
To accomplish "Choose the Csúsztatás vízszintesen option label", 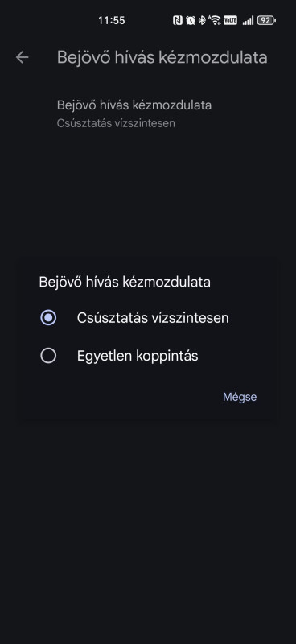I will click(x=153, y=317).
